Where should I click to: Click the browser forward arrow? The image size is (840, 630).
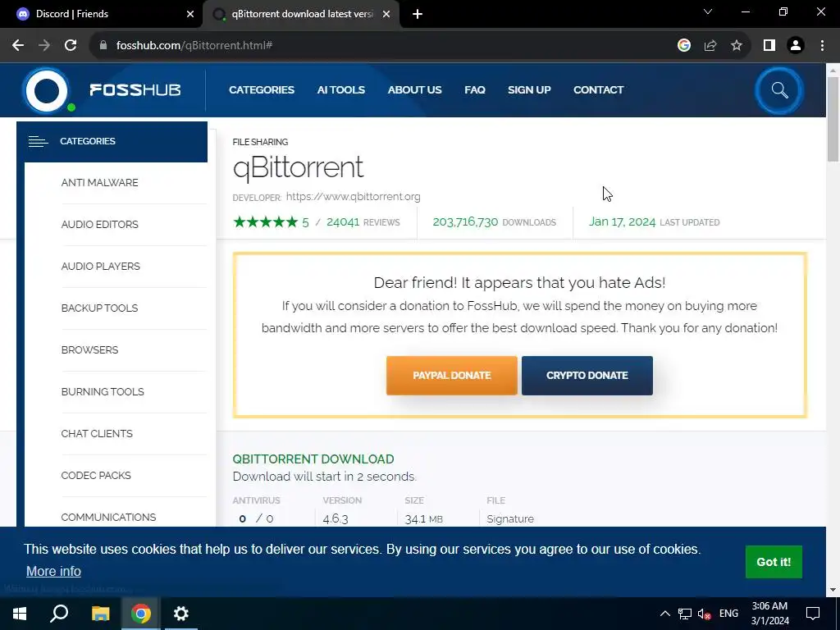pyautogui.click(x=44, y=46)
